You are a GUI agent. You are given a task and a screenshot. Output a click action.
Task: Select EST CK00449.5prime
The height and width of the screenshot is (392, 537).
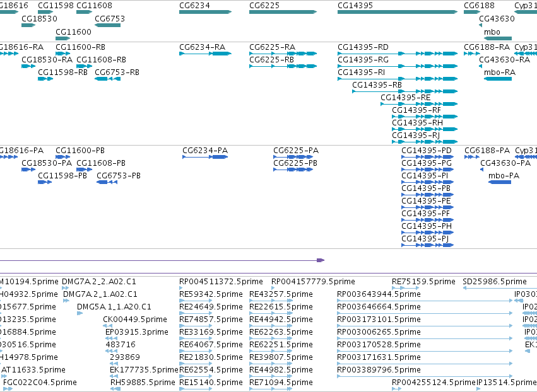pyautogui.click(x=135, y=319)
